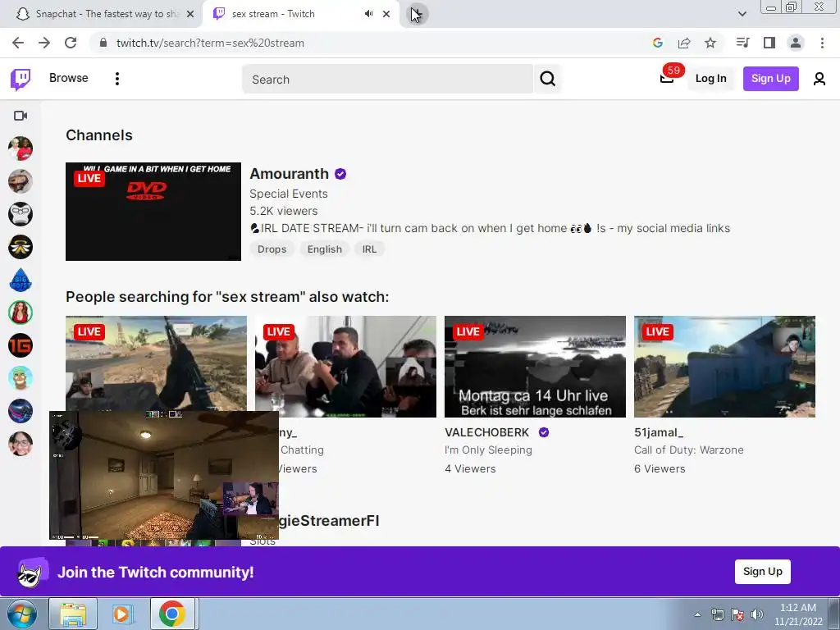The height and width of the screenshot is (630, 840).
Task: Open the Amouranth live stream thumbnail
Action: tap(153, 212)
